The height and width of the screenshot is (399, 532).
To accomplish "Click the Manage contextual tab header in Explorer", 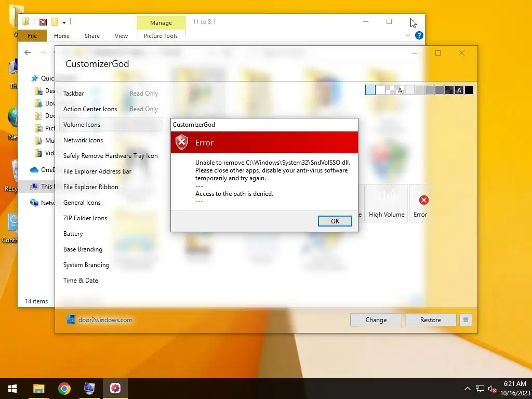I will 161,23.
